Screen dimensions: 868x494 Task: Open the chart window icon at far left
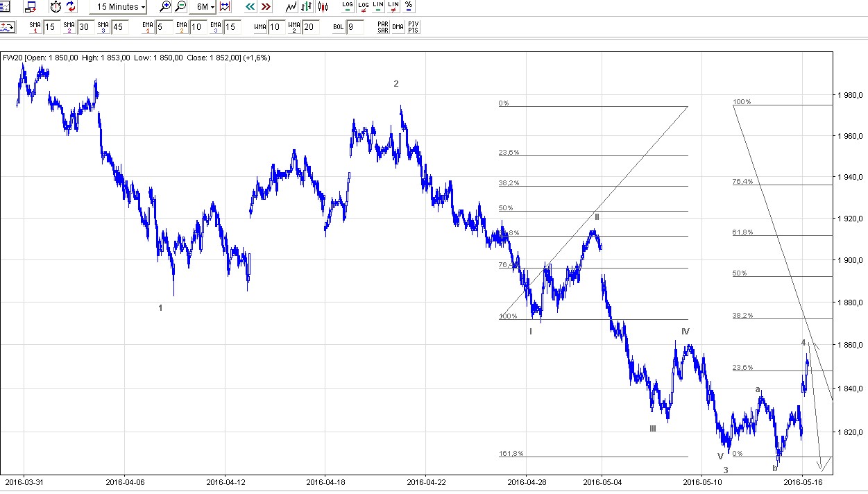pos(3,7)
